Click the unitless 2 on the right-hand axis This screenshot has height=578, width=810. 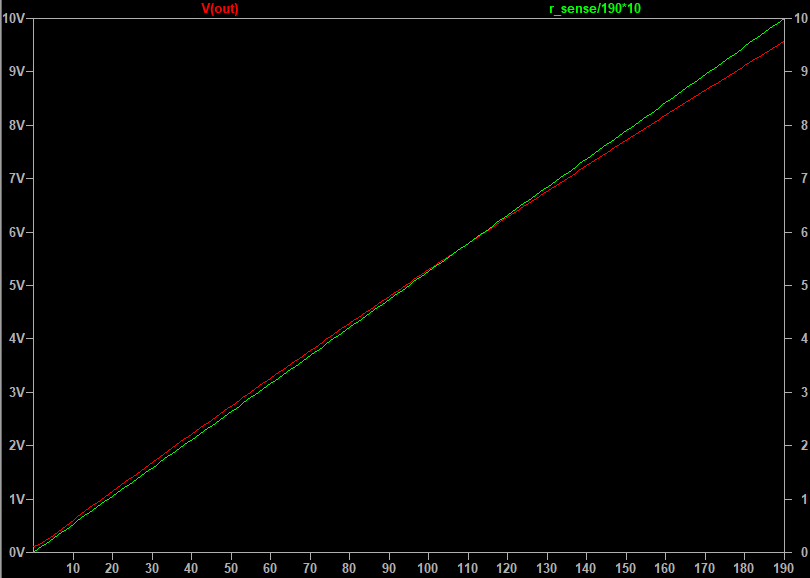pos(804,446)
